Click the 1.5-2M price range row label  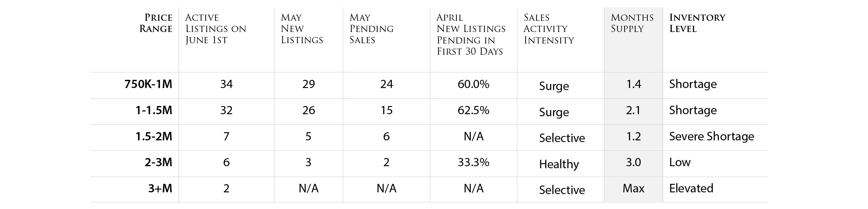pyautogui.click(x=154, y=136)
